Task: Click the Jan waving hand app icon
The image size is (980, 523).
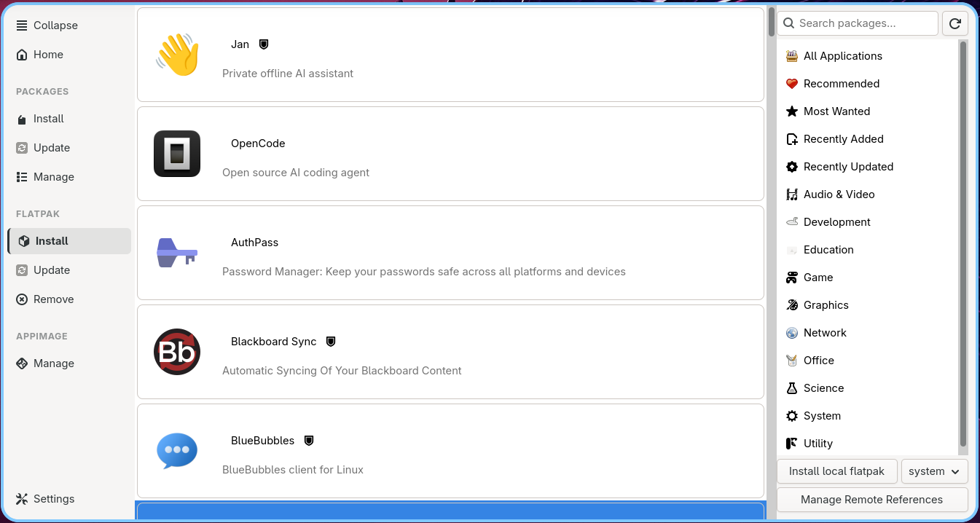Action: (177, 55)
